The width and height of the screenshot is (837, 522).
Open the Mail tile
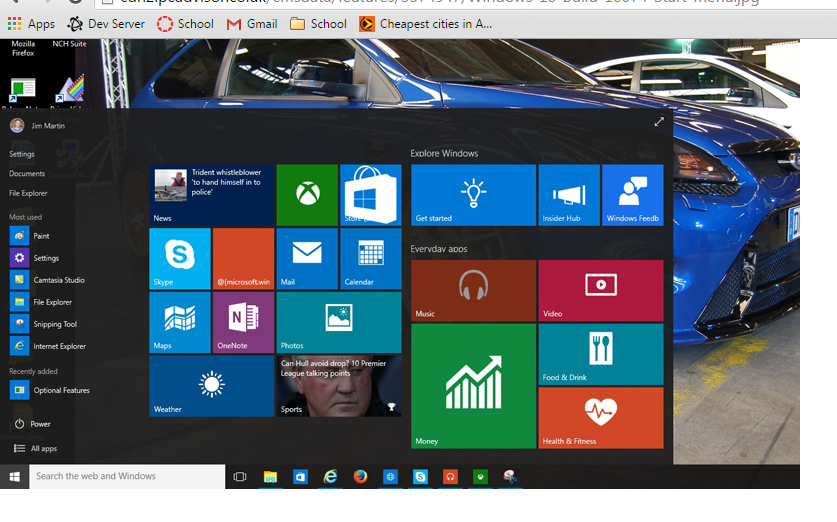[x=307, y=258]
